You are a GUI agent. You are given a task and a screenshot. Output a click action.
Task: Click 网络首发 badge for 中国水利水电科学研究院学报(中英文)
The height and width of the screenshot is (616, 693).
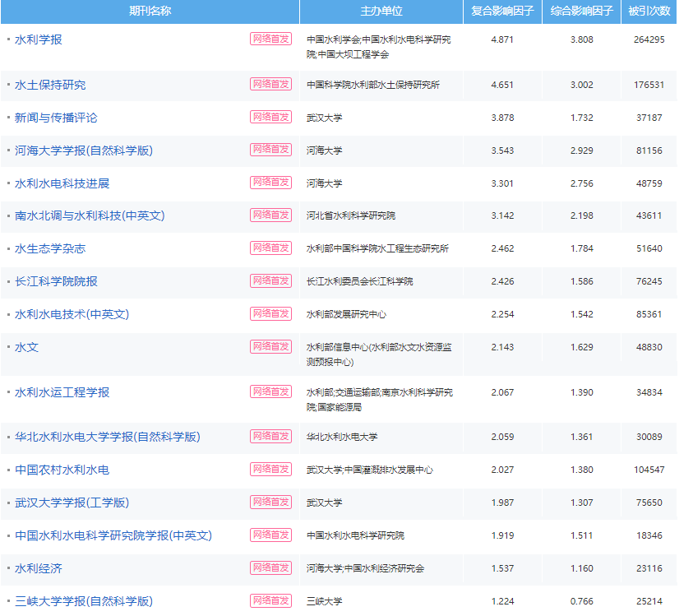tap(271, 535)
